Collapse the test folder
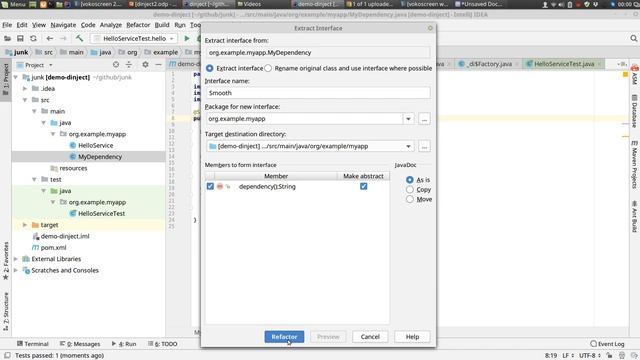Viewport: 640px width, 360px height. (35, 180)
